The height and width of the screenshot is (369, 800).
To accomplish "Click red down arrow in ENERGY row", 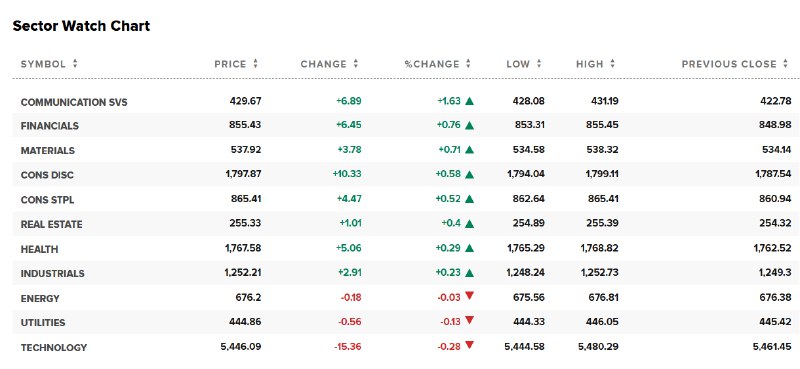I will tap(469, 296).
